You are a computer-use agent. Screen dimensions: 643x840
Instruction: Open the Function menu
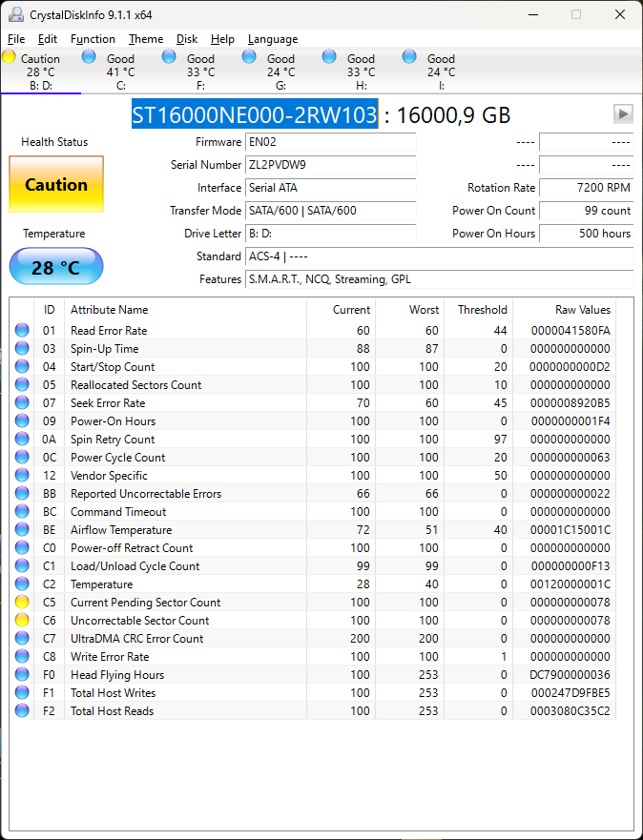pyautogui.click(x=93, y=39)
